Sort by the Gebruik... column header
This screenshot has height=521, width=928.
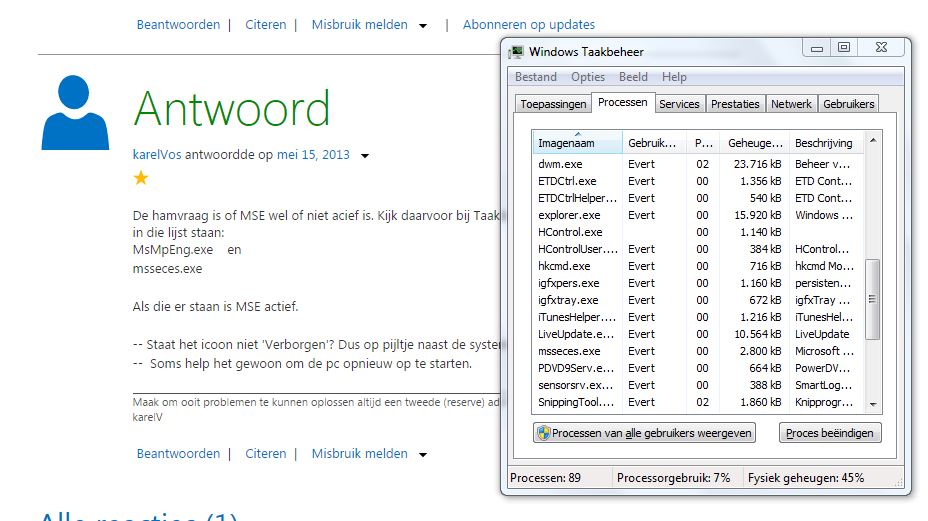click(654, 143)
